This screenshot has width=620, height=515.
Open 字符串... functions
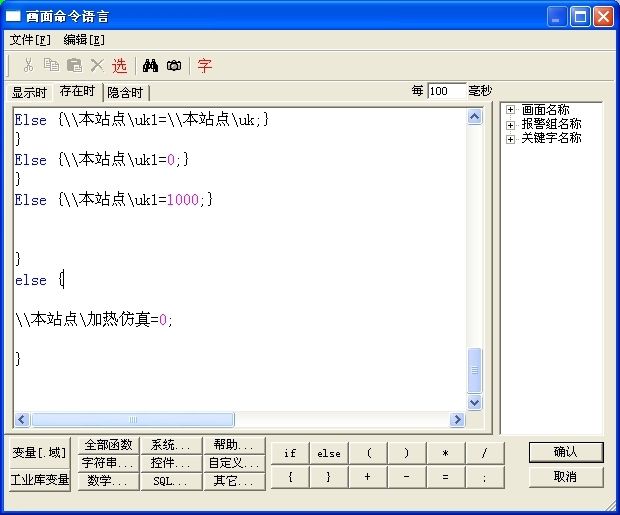pyautogui.click(x=108, y=463)
